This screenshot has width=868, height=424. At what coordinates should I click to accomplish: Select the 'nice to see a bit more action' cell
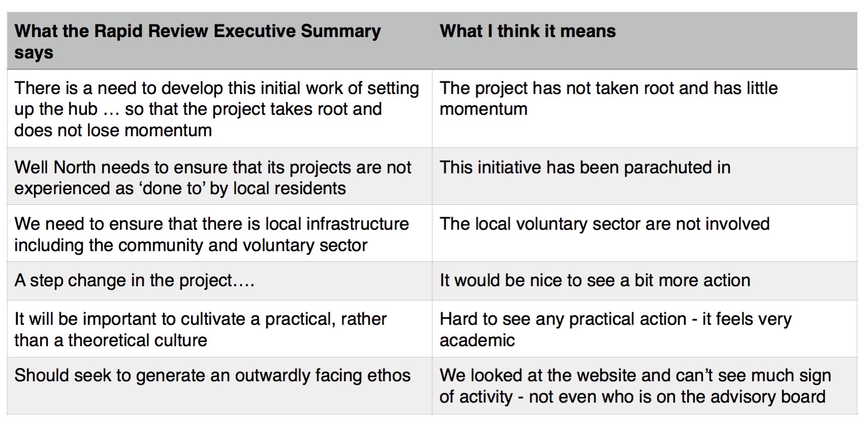click(x=594, y=281)
